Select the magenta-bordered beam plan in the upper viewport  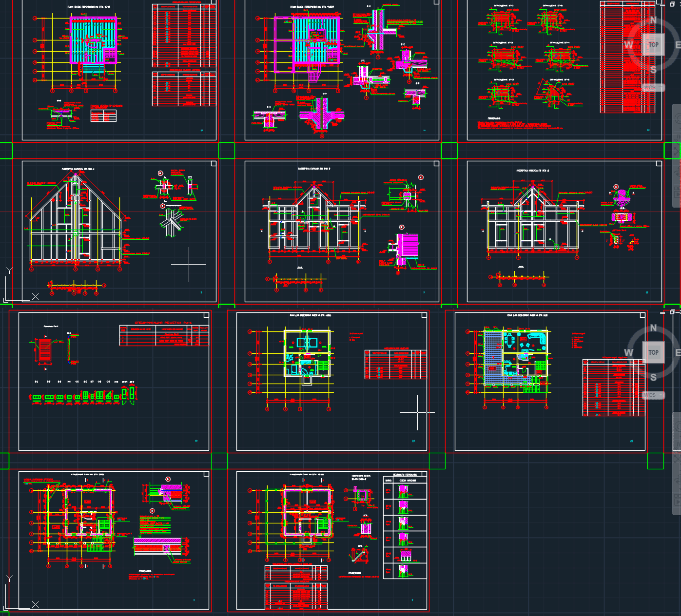94,40
